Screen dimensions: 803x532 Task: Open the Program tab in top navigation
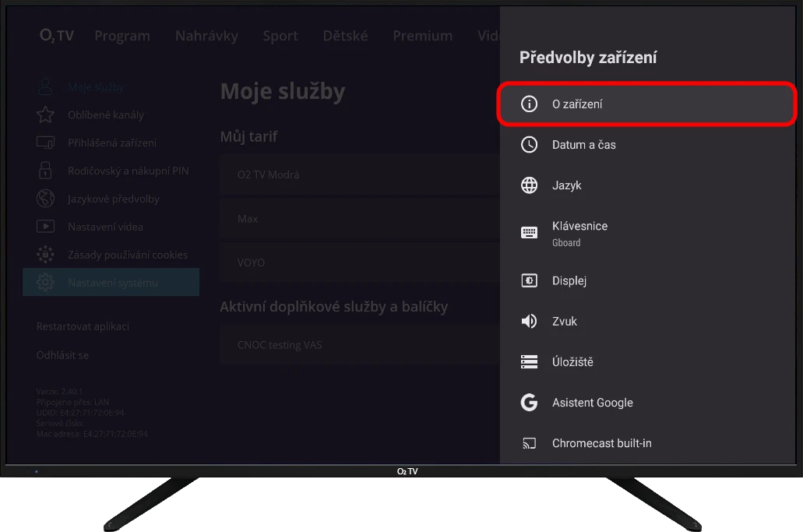(122, 36)
